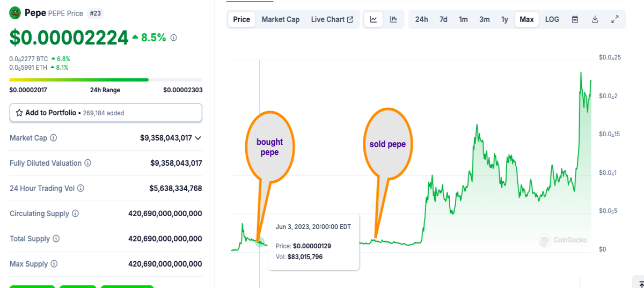Click the tooltip Vol: $83,015,796

click(x=299, y=257)
